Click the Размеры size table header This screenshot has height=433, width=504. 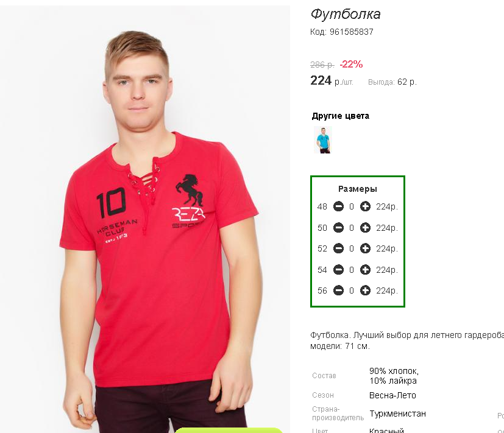coord(357,189)
